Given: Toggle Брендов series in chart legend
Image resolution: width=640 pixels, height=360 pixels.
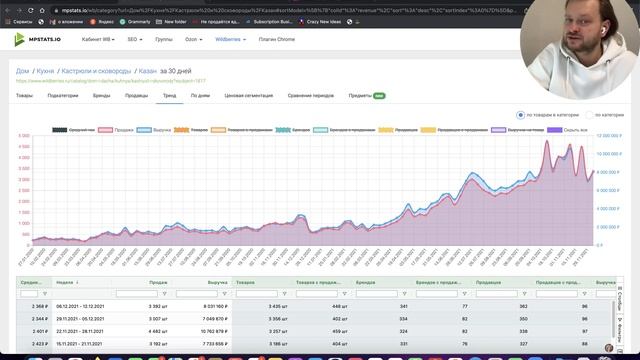Looking at the screenshot, I should pos(292,130).
